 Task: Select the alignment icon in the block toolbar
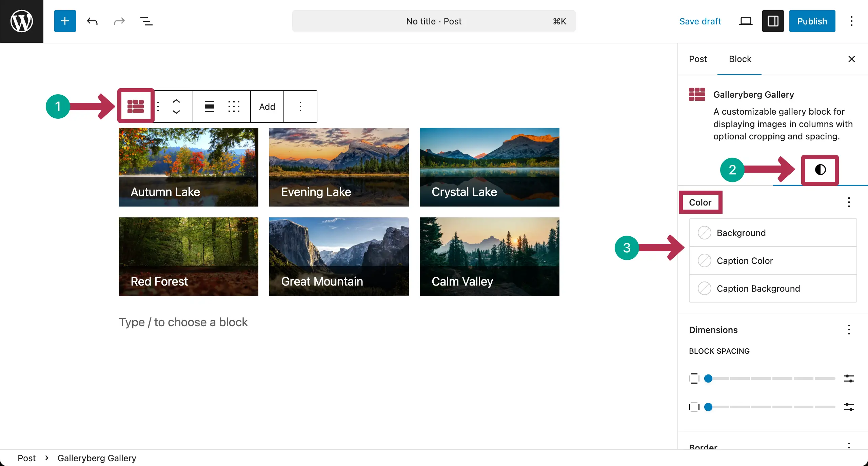tap(209, 106)
